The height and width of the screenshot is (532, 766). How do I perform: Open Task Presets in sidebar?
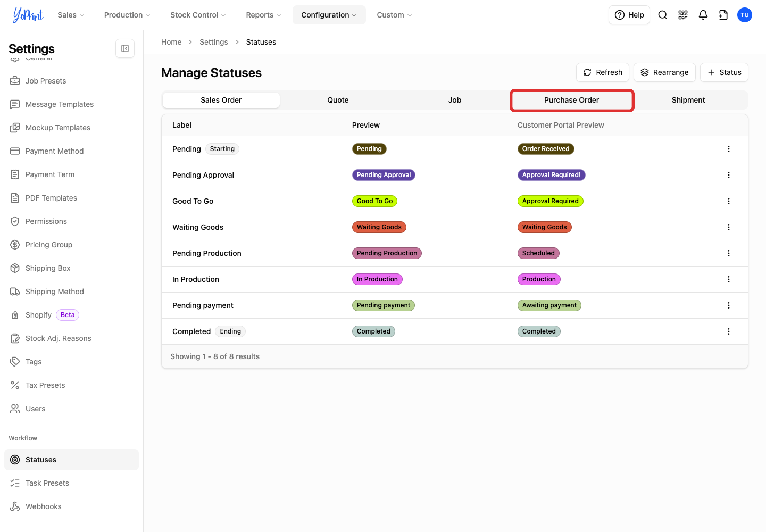pos(71,483)
